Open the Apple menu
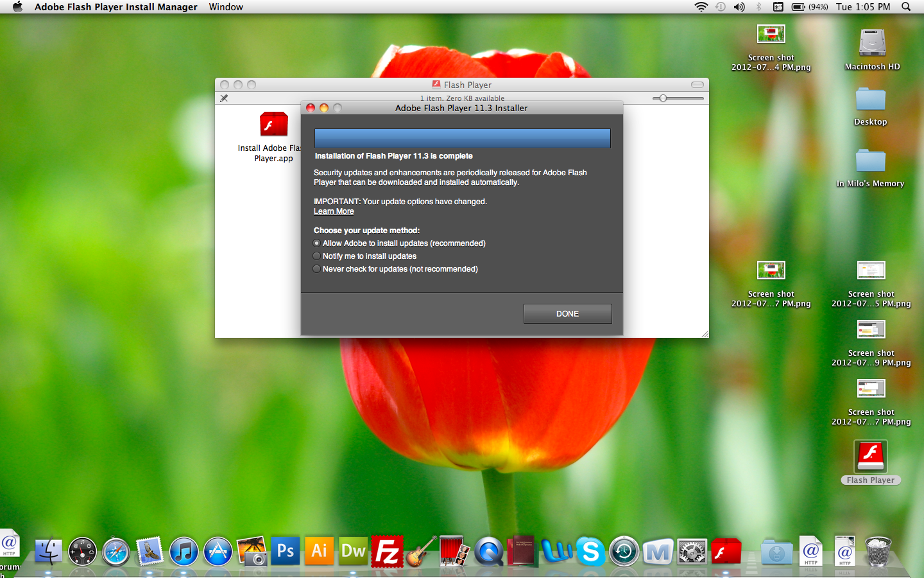Screen dimensions: 924x578 point(17,6)
